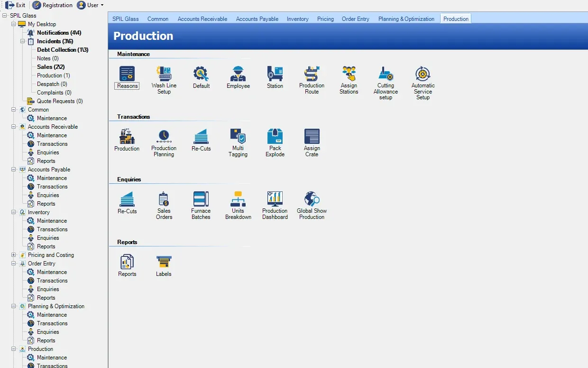Screen dimensions: 588x368
Task: Open the Default maintenance icon
Action: [x=201, y=77]
